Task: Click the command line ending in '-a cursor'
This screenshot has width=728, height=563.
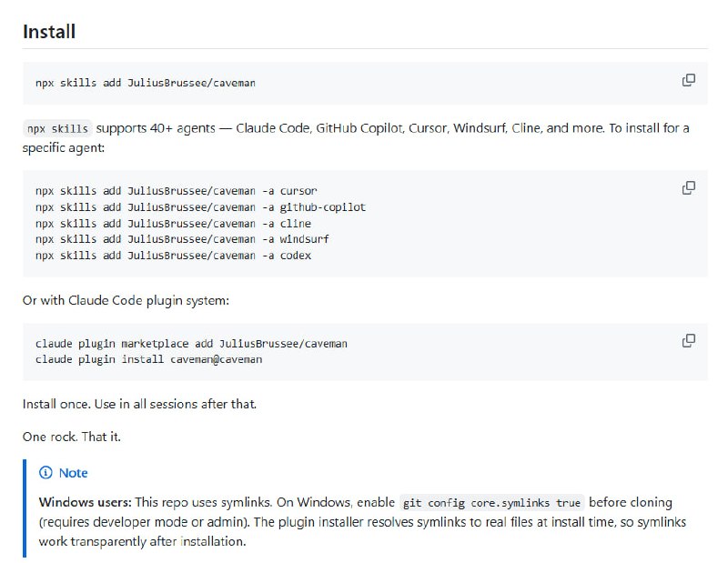Action: (176, 191)
